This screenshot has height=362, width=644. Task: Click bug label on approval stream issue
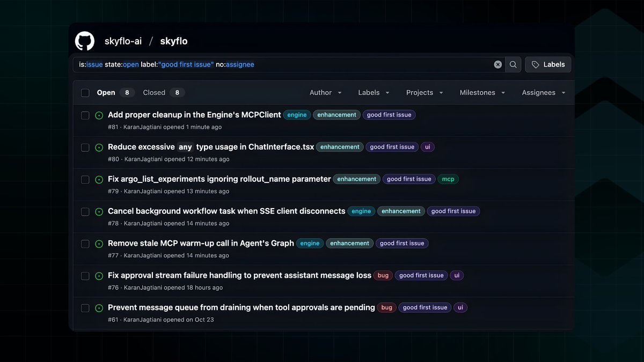pos(383,276)
